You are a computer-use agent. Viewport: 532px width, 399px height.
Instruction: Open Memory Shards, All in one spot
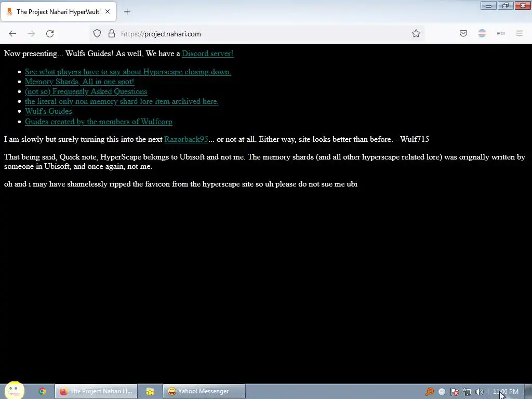tap(79, 82)
